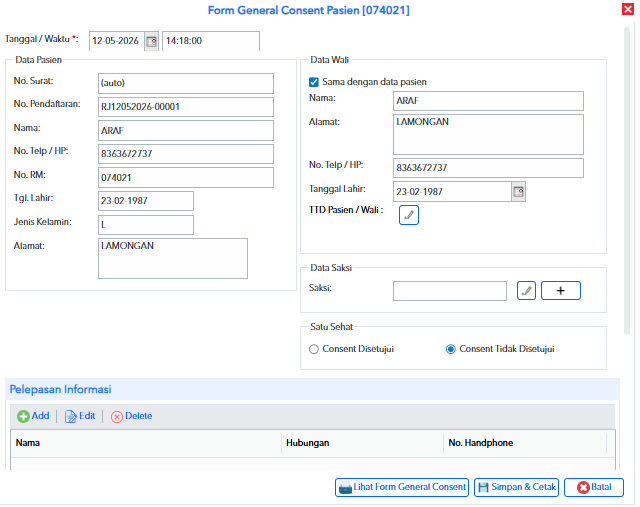Click the Saksi signature pen icon

[526, 291]
